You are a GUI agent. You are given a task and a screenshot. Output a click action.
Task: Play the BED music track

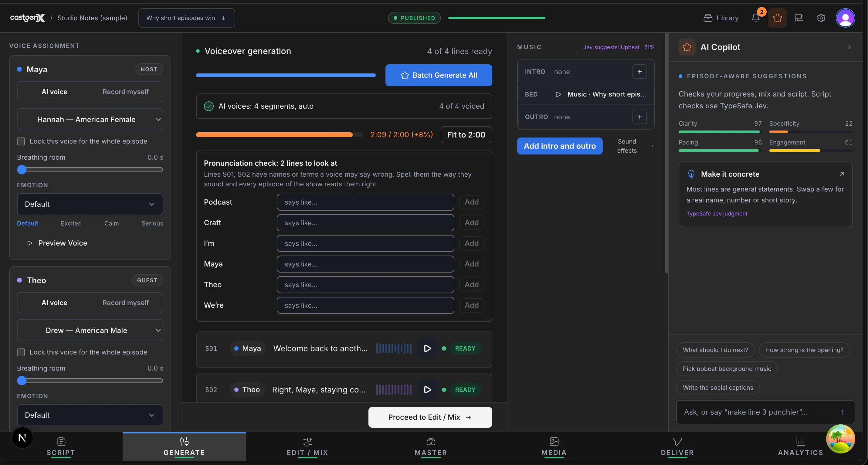point(558,94)
